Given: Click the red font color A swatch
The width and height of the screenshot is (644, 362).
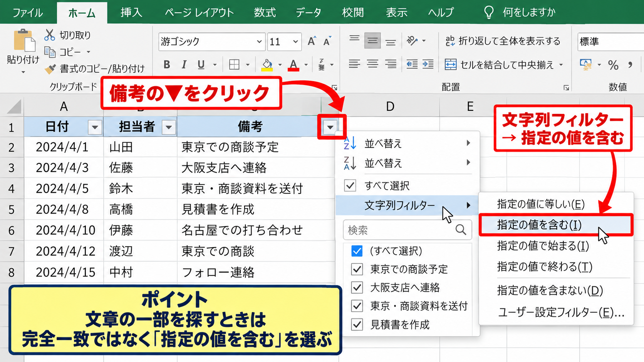Looking at the screenshot, I should tap(293, 65).
